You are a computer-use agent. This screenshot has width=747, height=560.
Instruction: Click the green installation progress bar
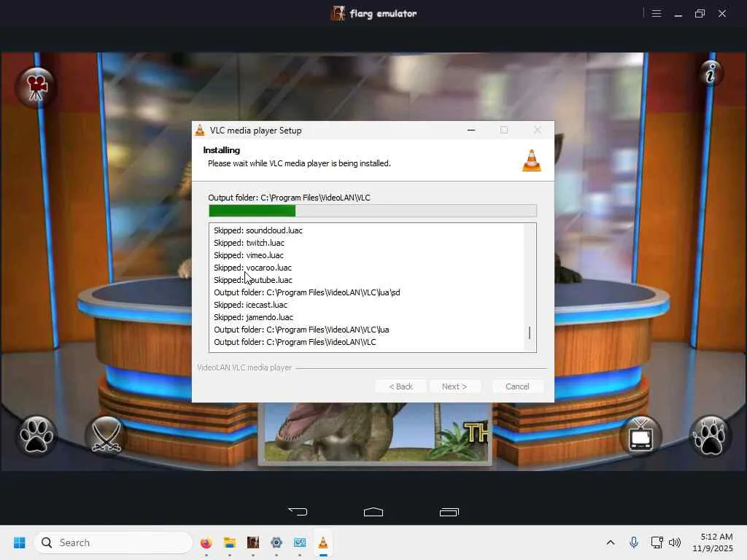click(373, 211)
